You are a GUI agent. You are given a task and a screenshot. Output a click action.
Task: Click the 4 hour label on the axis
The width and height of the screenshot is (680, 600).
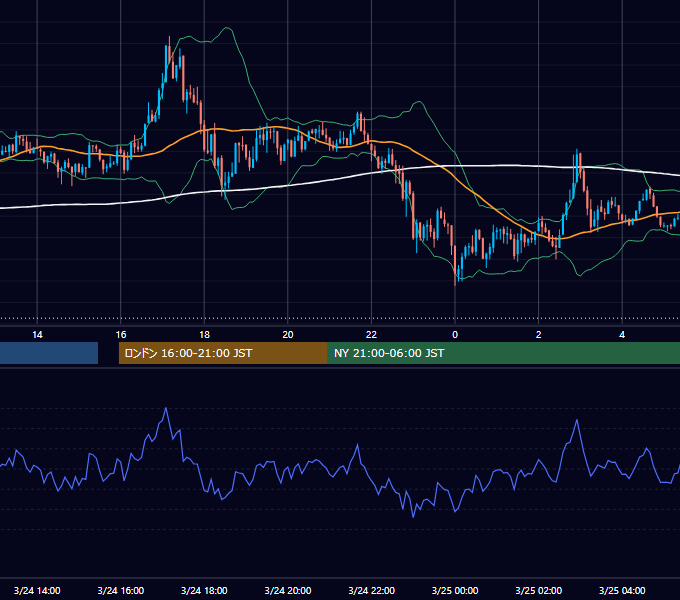[x=622, y=335]
